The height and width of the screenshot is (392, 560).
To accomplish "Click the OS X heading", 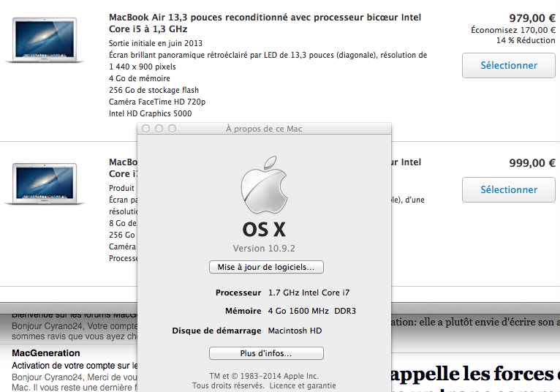I will [x=264, y=230].
